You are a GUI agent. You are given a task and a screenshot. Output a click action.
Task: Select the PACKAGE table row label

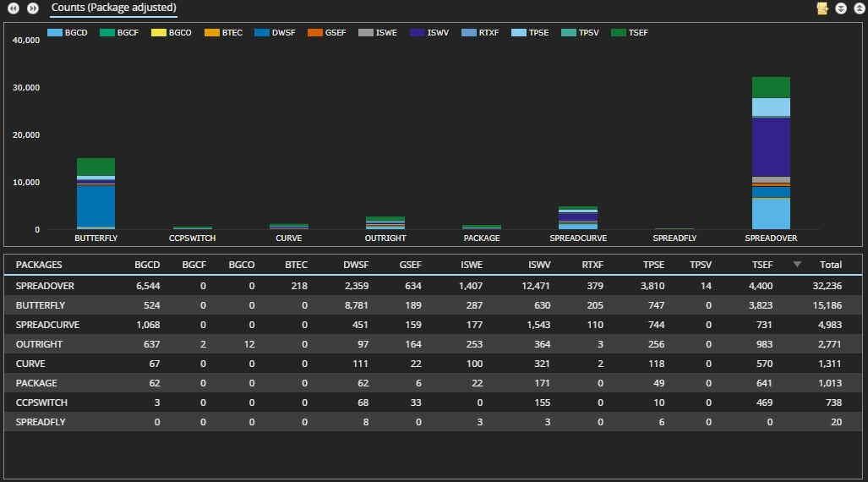coord(36,383)
